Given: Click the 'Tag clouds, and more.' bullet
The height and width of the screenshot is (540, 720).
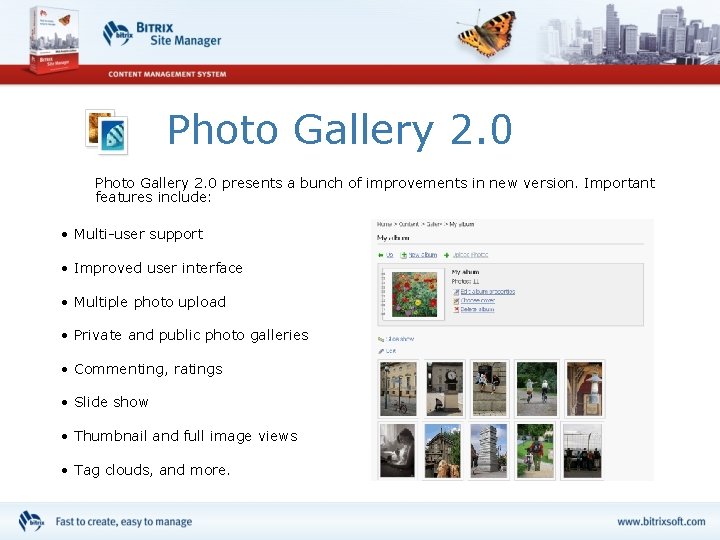Looking at the screenshot, I should tap(152, 470).
